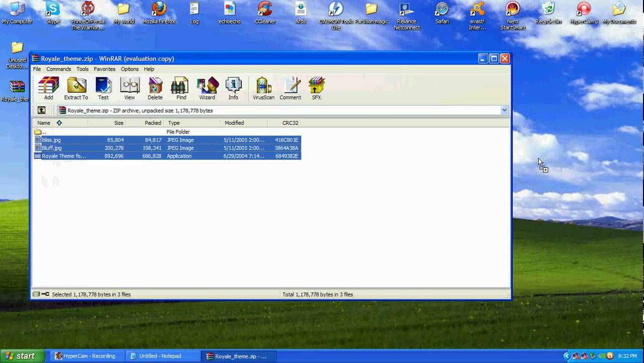Open the View file tool
Image resolution: width=644 pixels, height=363 pixels.
(130, 89)
